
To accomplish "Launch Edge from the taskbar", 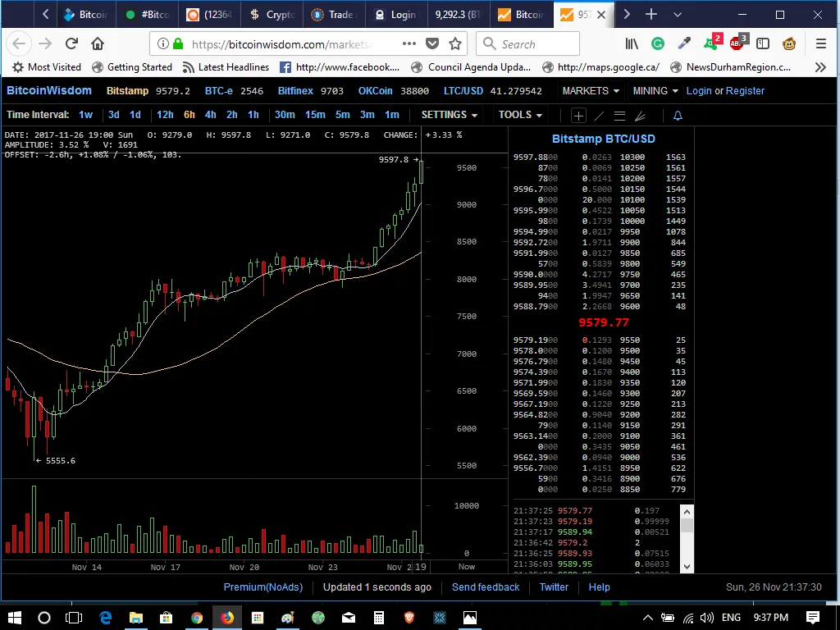I will (x=106, y=618).
